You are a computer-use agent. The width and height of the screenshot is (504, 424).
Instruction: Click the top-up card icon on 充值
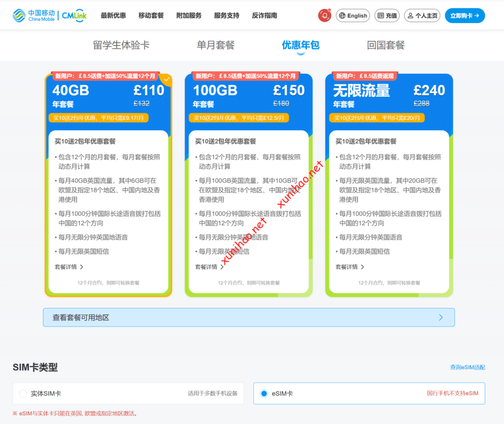[380, 16]
